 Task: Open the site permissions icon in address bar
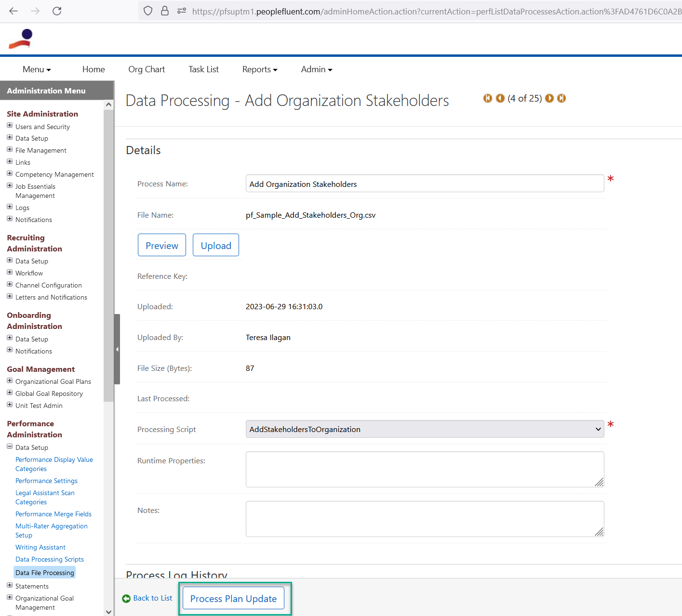tap(182, 11)
